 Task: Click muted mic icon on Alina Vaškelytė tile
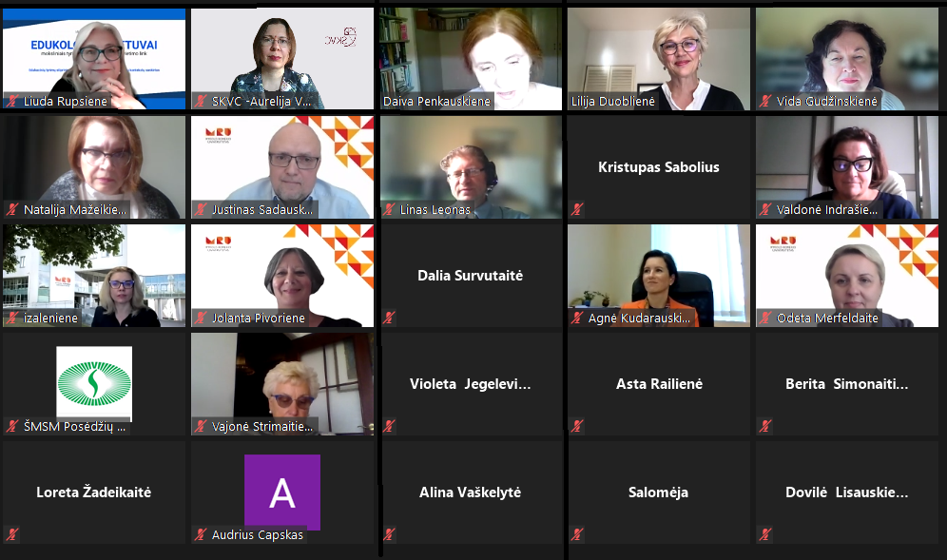[390, 534]
